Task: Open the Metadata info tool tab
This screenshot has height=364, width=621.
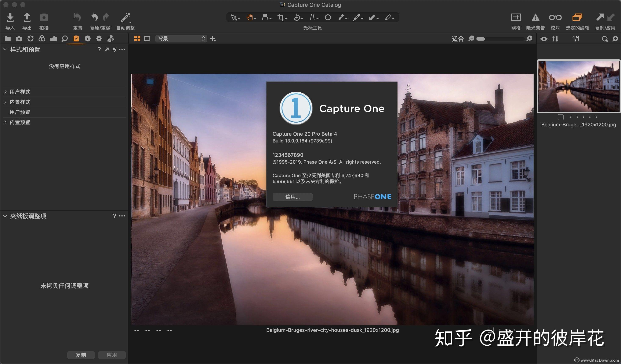Action: [87, 39]
